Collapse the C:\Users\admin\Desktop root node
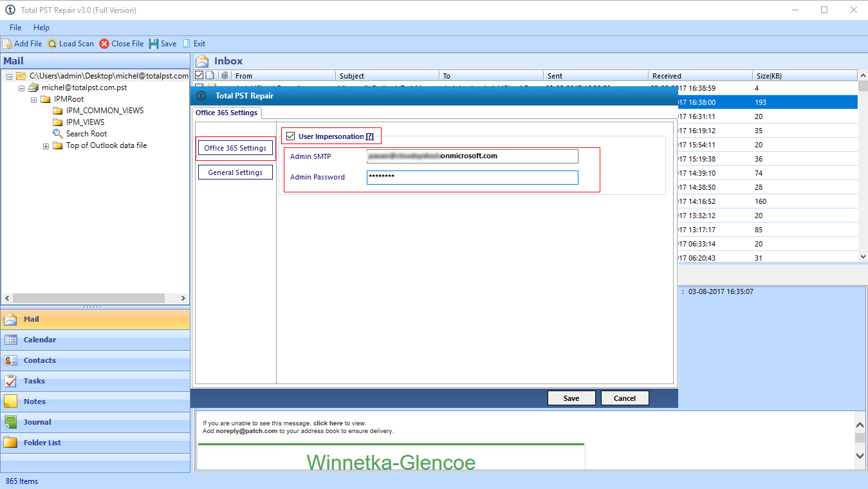The height and width of the screenshot is (489, 868). [x=10, y=76]
